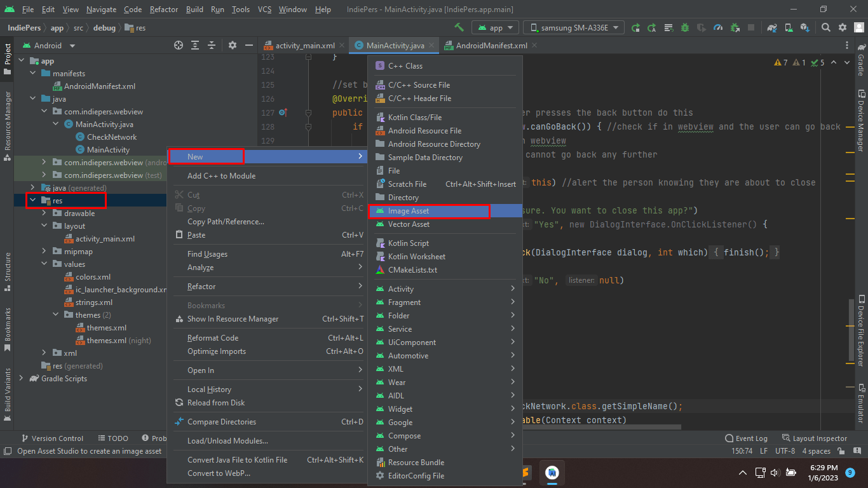Open the samsung SM-A336E device selector
This screenshot has height=488, width=868.
(571, 27)
